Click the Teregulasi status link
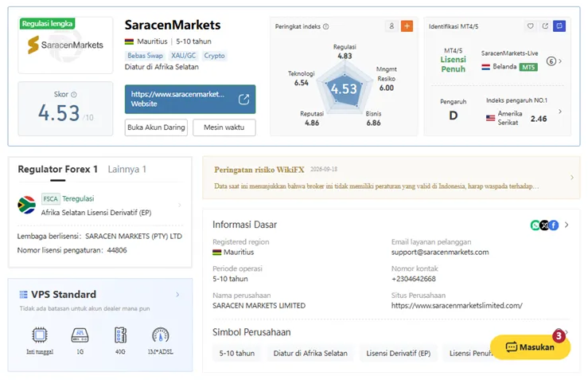Viewport: 588px width, 380px height. (78, 198)
